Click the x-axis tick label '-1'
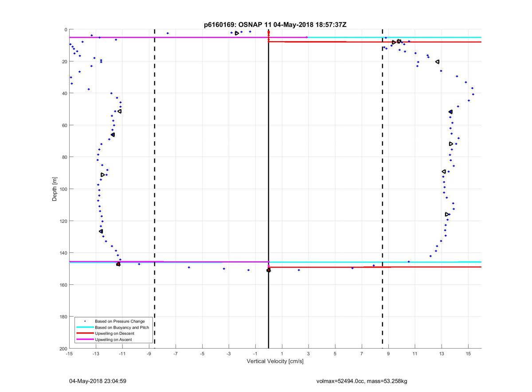532x392 pixels. point(255,354)
